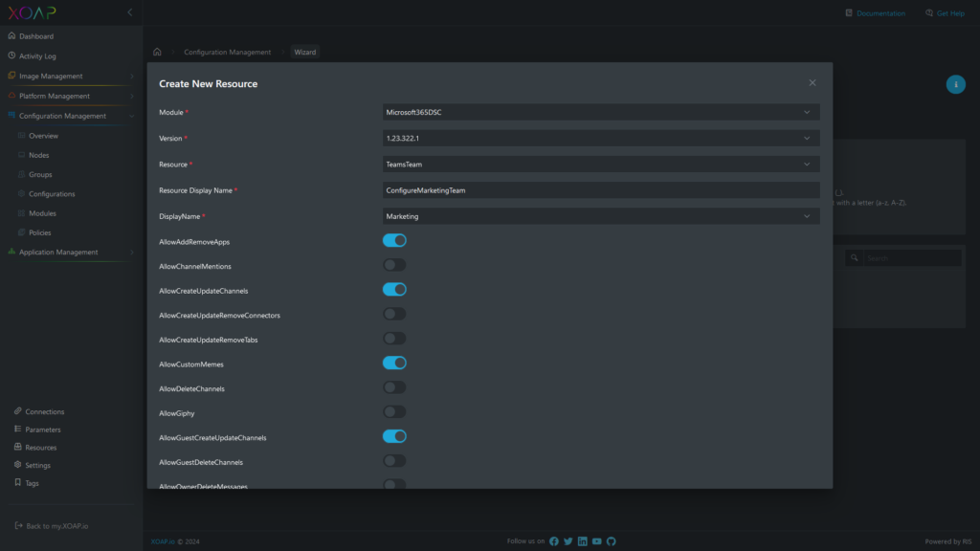Collapse the sidebar with the chevron
Image resolution: width=980 pixels, height=551 pixels.
click(x=130, y=12)
